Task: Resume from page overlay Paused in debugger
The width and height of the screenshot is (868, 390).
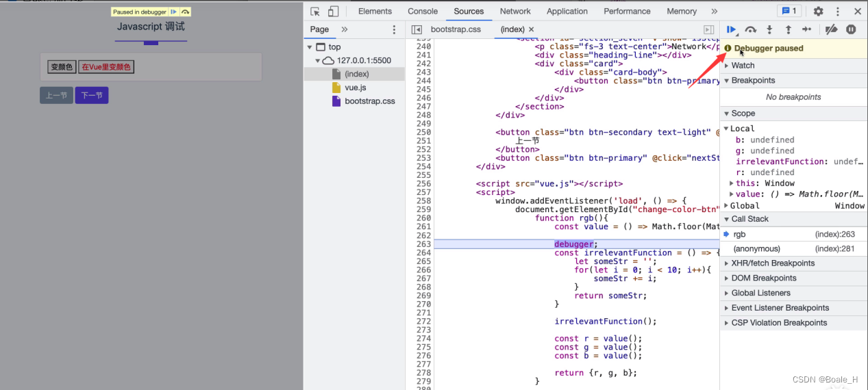Action: click(x=173, y=12)
